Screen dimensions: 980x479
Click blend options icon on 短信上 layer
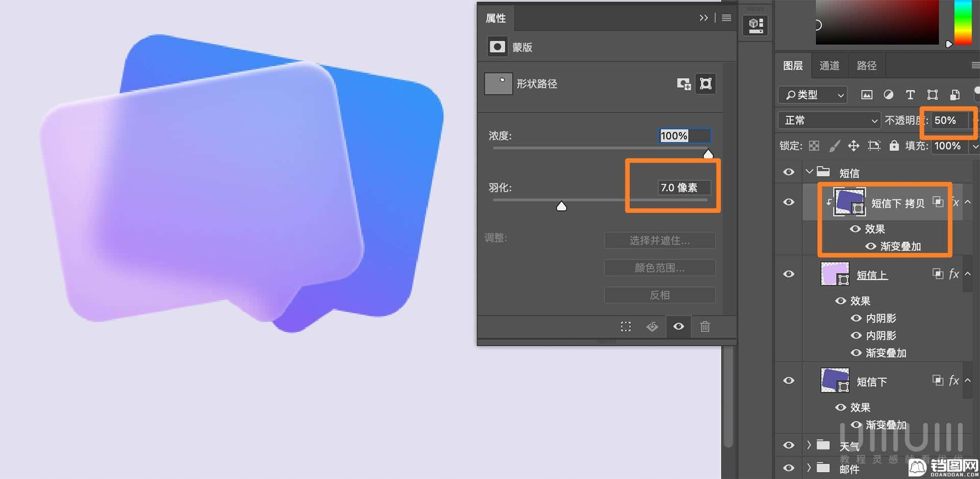tap(938, 274)
